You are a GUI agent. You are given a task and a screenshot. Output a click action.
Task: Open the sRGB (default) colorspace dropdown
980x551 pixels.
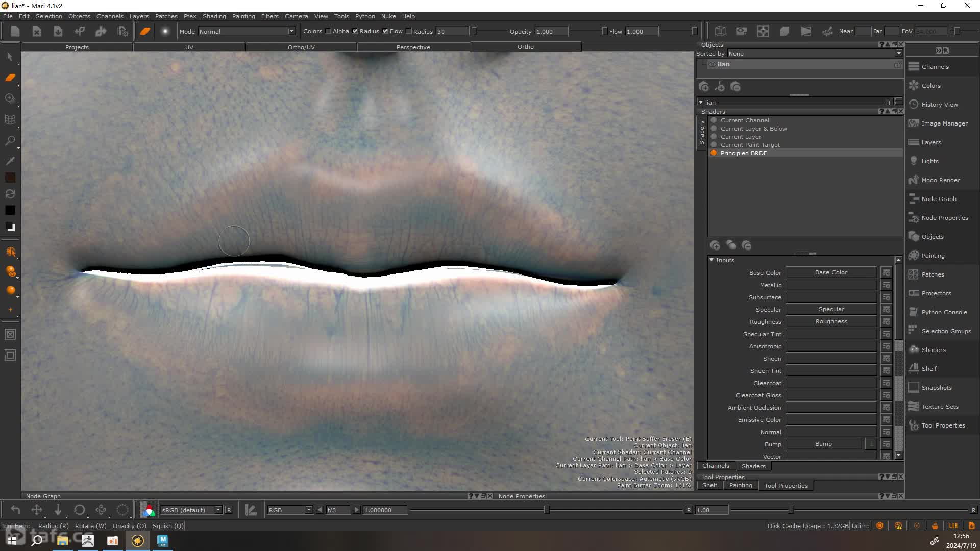click(x=191, y=510)
